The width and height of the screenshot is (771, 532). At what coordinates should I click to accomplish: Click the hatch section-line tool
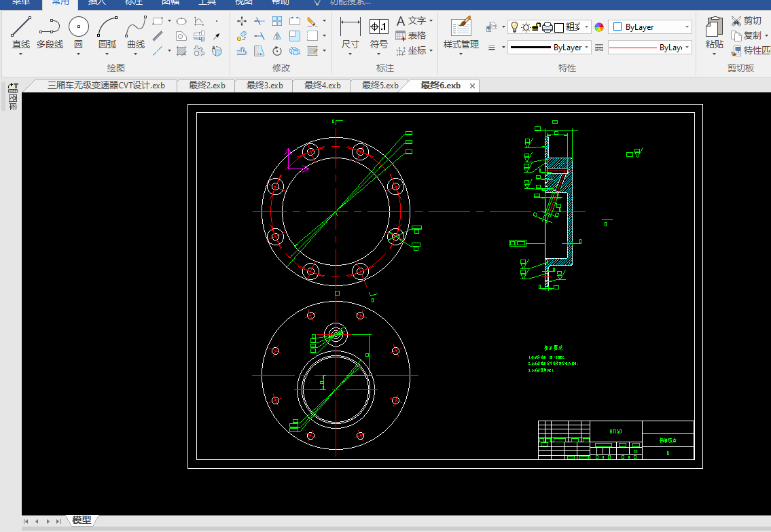click(181, 51)
